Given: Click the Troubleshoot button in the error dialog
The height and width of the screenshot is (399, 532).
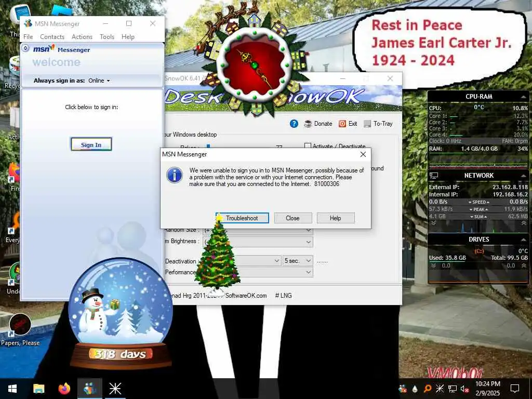Looking at the screenshot, I should (242, 218).
